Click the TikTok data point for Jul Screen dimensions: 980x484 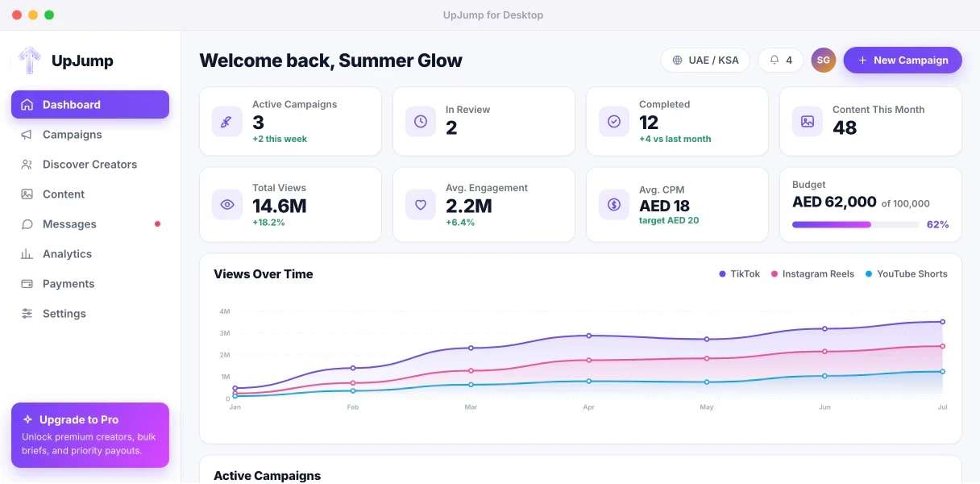pos(942,322)
